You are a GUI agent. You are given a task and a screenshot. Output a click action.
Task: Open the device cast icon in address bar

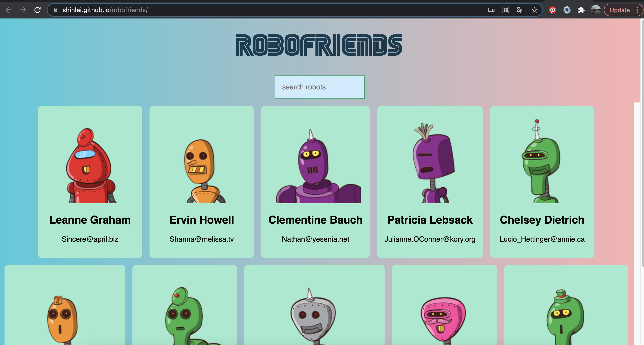click(x=491, y=10)
